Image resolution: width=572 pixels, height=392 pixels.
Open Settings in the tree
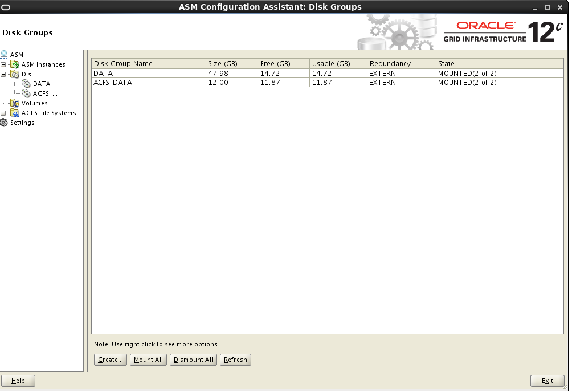point(22,122)
